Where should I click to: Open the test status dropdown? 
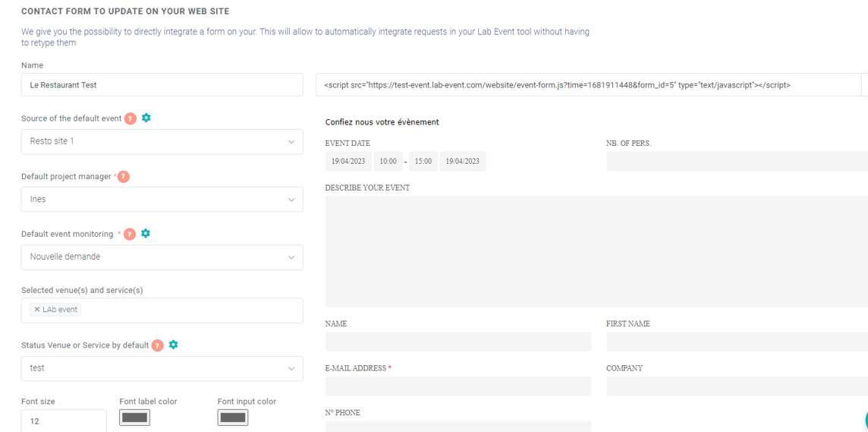(162, 368)
